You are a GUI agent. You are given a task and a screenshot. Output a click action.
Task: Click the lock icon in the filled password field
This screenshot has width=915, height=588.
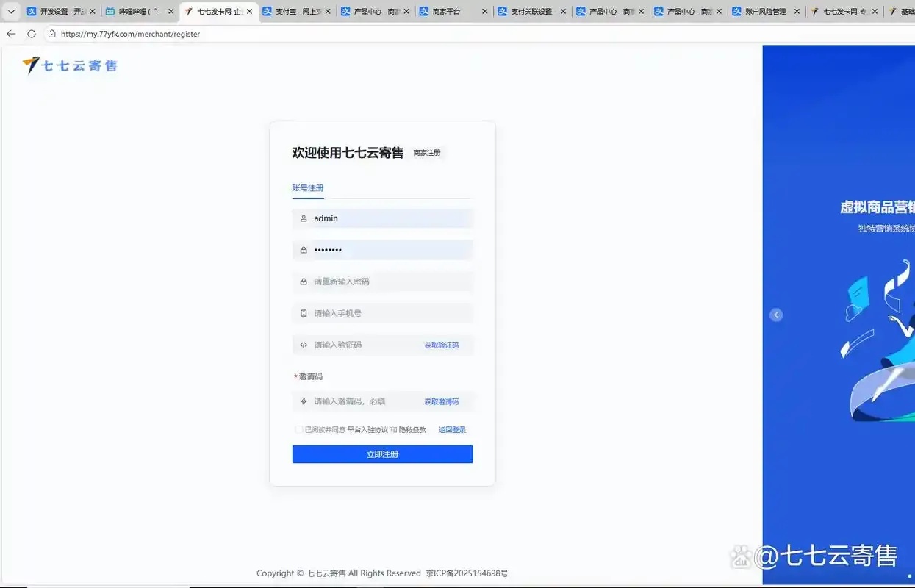(304, 250)
